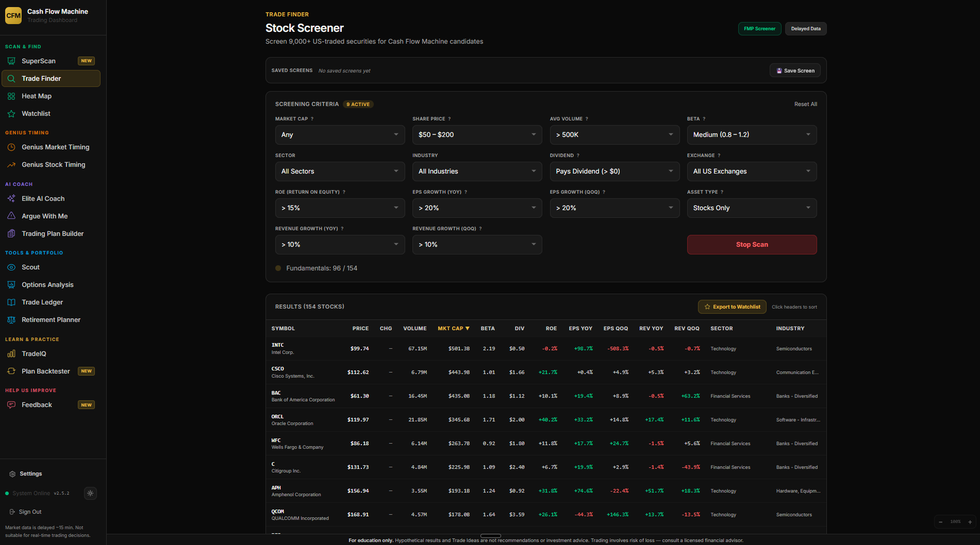Click the SuperScan monitor icon
The image size is (980, 545).
[x=11, y=61]
